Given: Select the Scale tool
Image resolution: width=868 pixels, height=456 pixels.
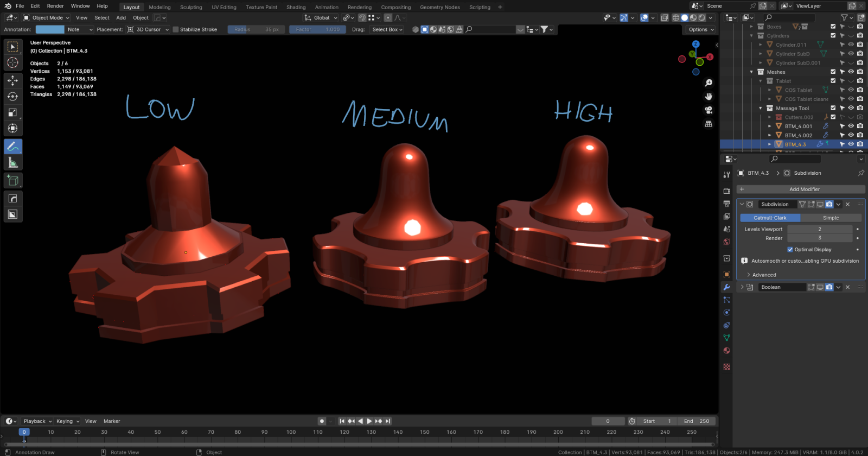Looking at the screenshot, I should 13,112.
